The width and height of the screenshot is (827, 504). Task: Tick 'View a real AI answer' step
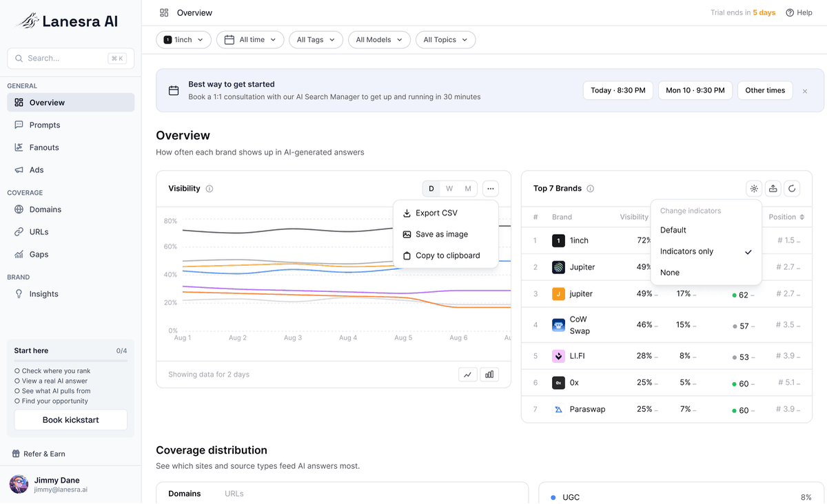pos(17,381)
